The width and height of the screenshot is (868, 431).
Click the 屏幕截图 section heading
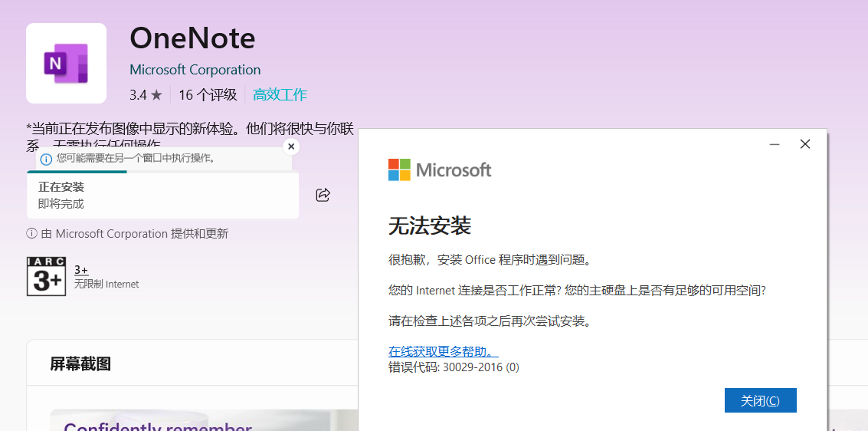point(80,364)
